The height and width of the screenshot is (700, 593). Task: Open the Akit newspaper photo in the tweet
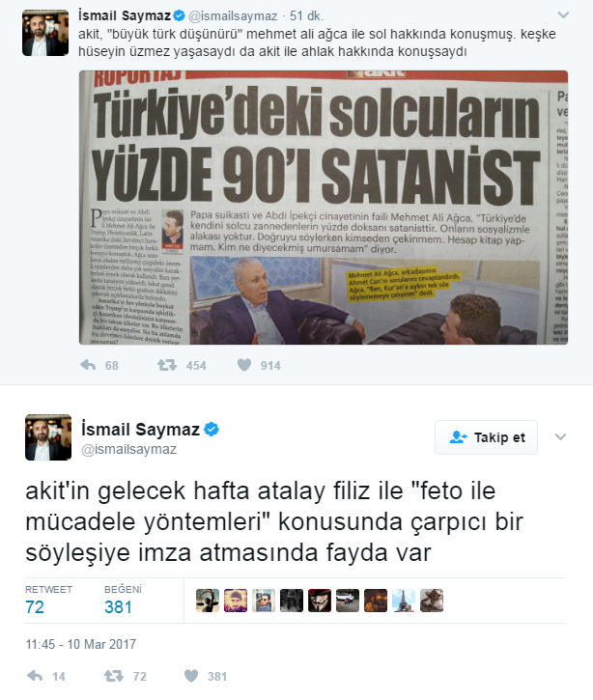(324, 208)
